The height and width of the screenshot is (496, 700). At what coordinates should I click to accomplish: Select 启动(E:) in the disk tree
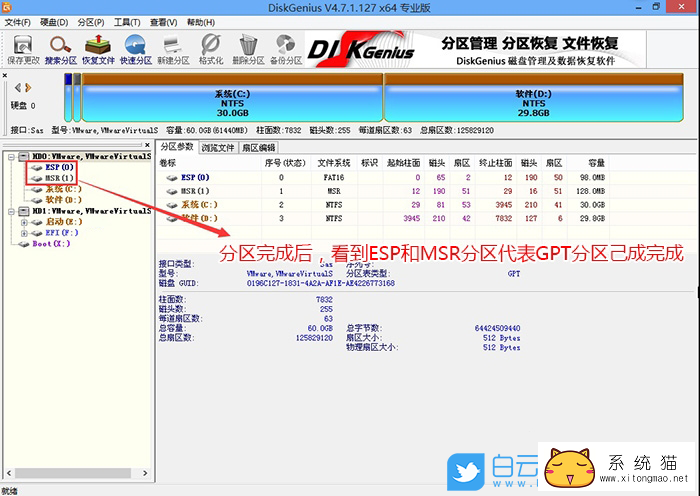(64, 221)
